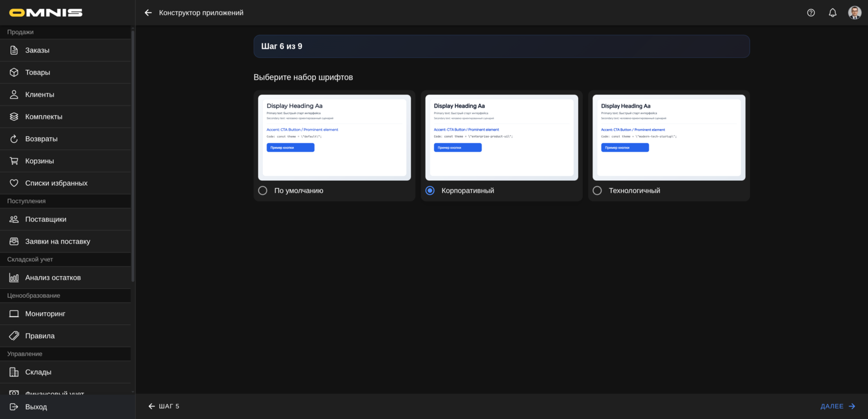Click the Товары box icon
868x419 pixels.
click(14, 72)
